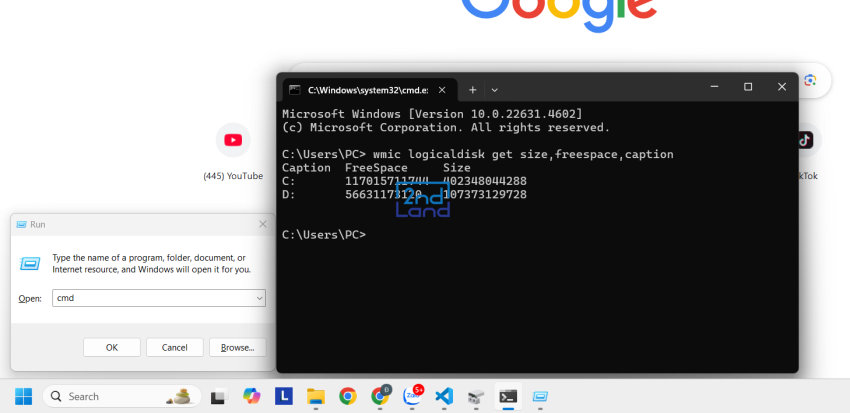The image size is (850, 413).
Task: Maximize the terminal window
Action: tap(748, 87)
